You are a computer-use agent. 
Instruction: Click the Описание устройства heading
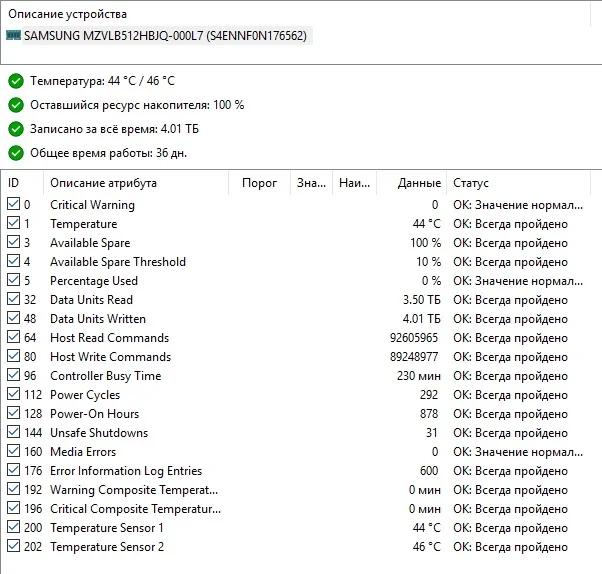pos(68,14)
